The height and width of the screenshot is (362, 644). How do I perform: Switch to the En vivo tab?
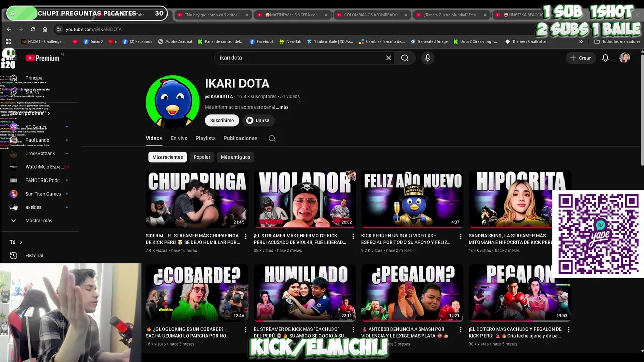[179, 138]
